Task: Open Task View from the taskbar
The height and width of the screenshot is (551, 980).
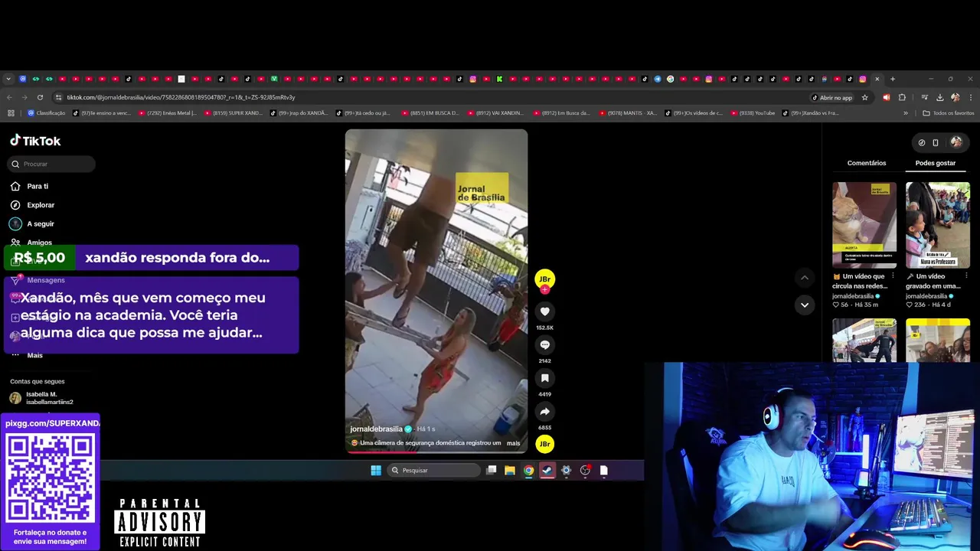Action: click(491, 471)
